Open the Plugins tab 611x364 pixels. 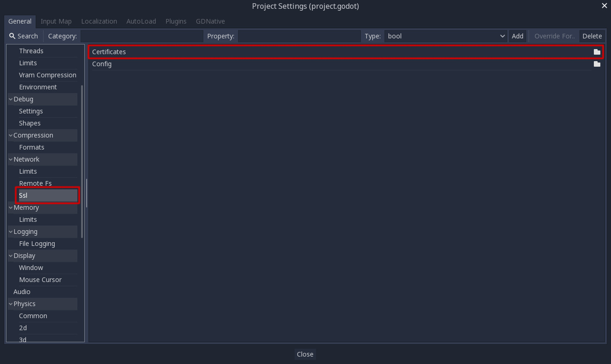pyautogui.click(x=176, y=21)
